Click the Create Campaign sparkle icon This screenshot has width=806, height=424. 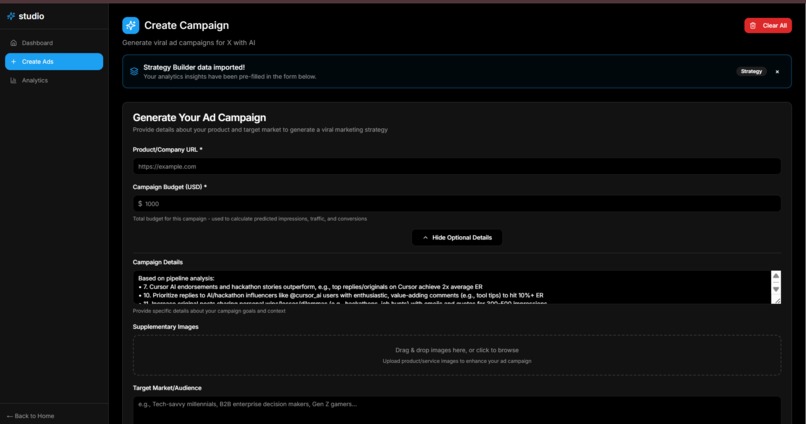tap(131, 25)
